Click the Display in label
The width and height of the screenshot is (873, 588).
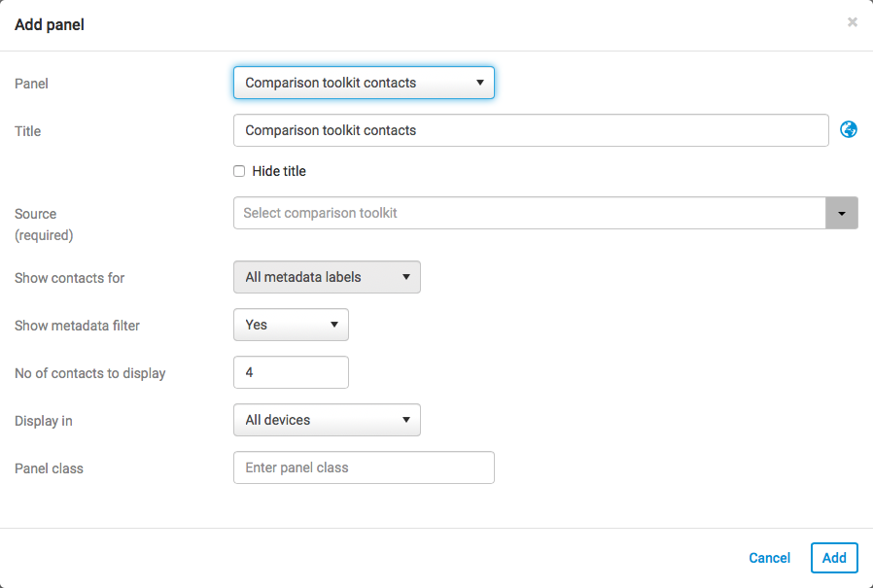[x=44, y=421]
